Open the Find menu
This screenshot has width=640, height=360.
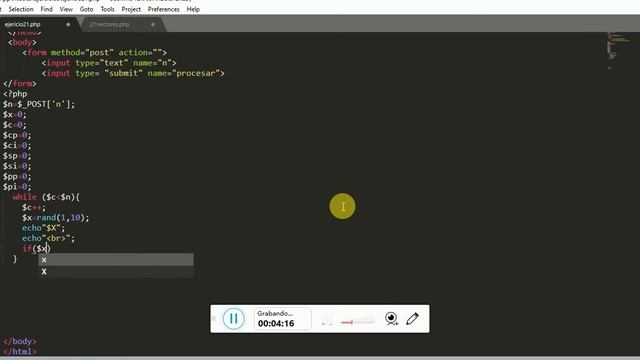click(x=47, y=9)
